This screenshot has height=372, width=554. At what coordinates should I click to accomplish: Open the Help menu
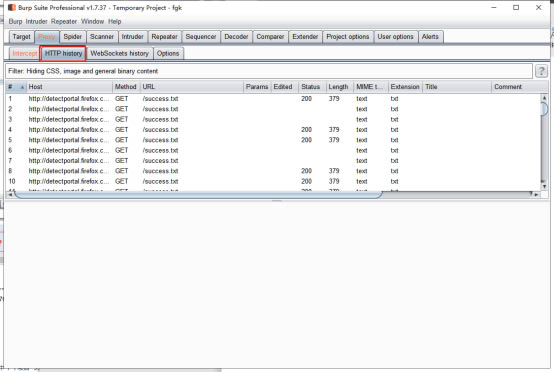tap(114, 22)
